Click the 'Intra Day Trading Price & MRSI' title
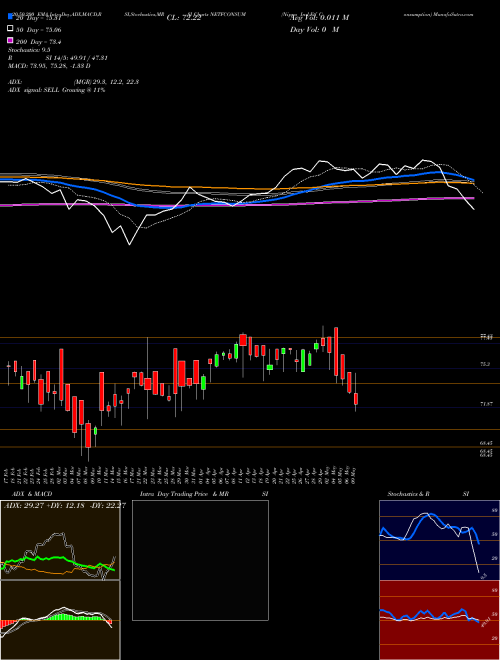500x660 pixels. 204,494
